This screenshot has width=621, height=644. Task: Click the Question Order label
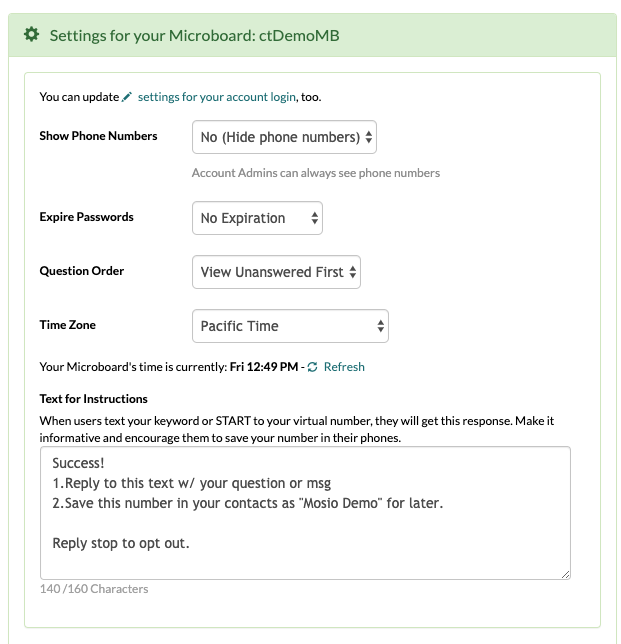pos(82,271)
